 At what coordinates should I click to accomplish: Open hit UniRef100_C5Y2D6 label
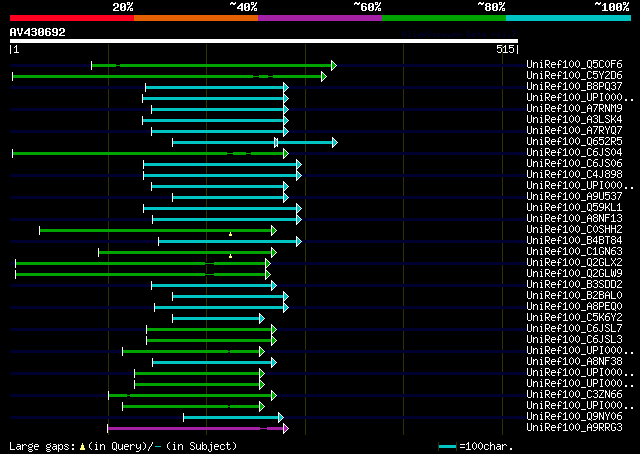point(574,75)
